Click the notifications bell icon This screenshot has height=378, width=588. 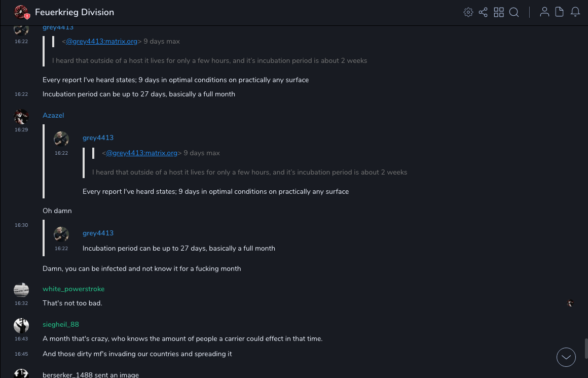[575, 12]
